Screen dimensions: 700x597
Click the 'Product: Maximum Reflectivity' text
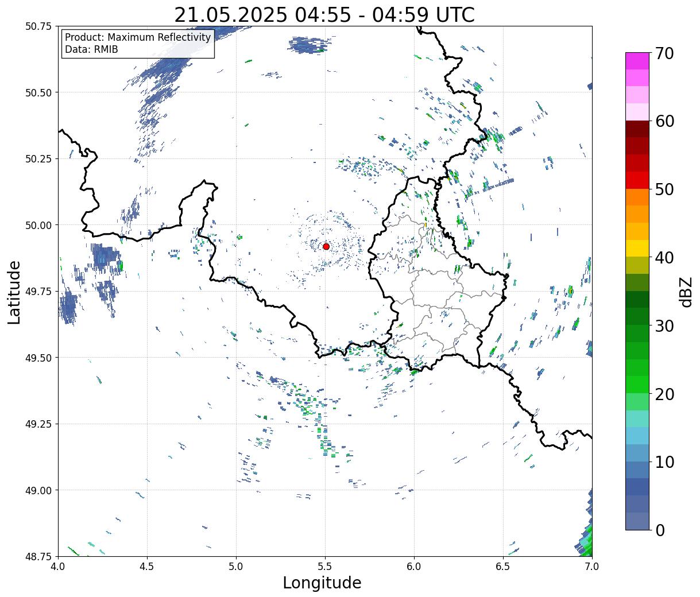(x=138, y=37)
